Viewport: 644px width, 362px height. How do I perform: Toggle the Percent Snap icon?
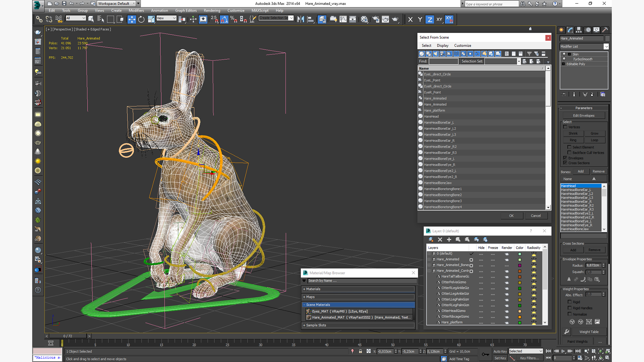coord(233,19)
